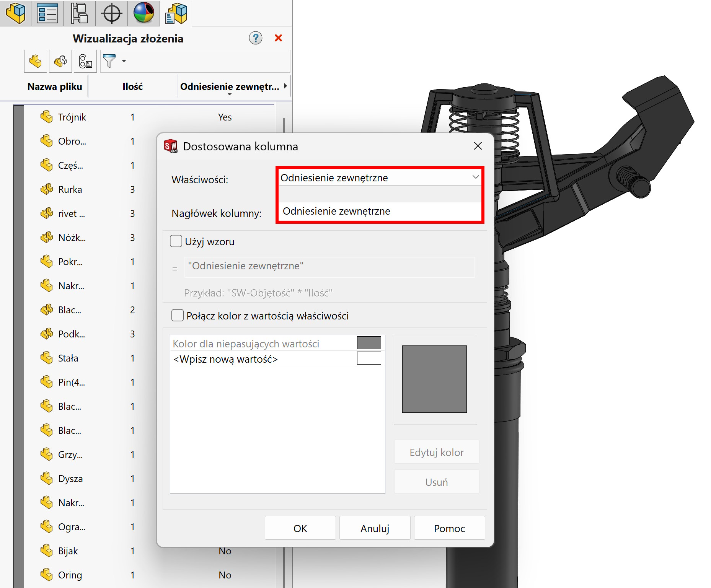This screenshot has height=588, width=711.
Task: Open the DimXpertManager crosshair tab
Action: (x=111, y=13)
